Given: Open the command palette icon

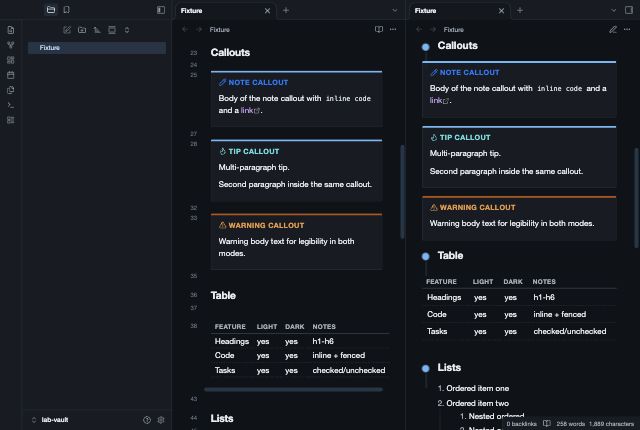Looking at the screenshot, I should [x=11, y=105].
